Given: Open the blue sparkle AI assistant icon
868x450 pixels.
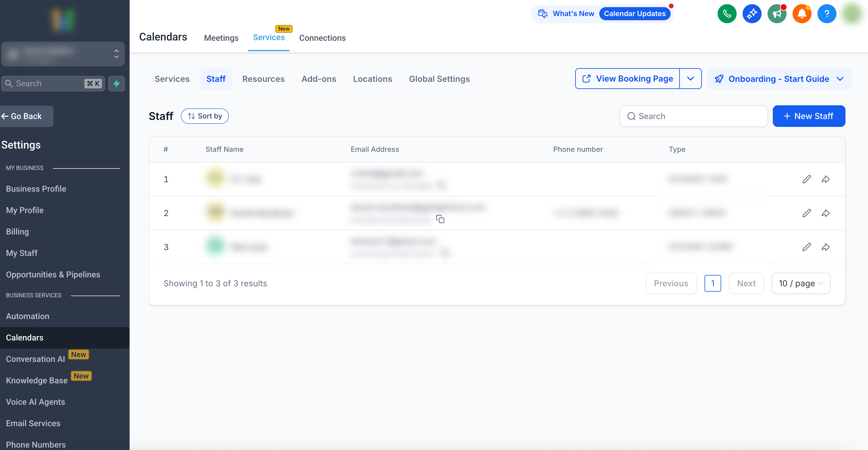Looking at the screenshot, I should (x=752, y=14).
